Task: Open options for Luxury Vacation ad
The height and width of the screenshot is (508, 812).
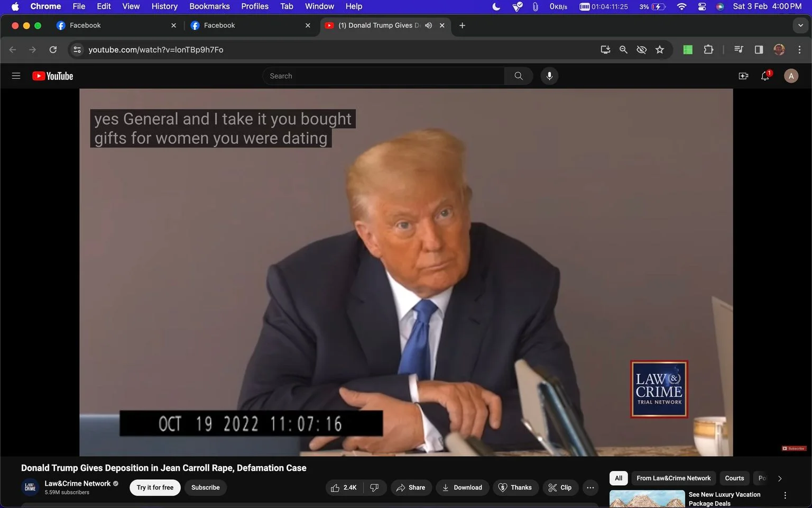Action: click(785, 495)
